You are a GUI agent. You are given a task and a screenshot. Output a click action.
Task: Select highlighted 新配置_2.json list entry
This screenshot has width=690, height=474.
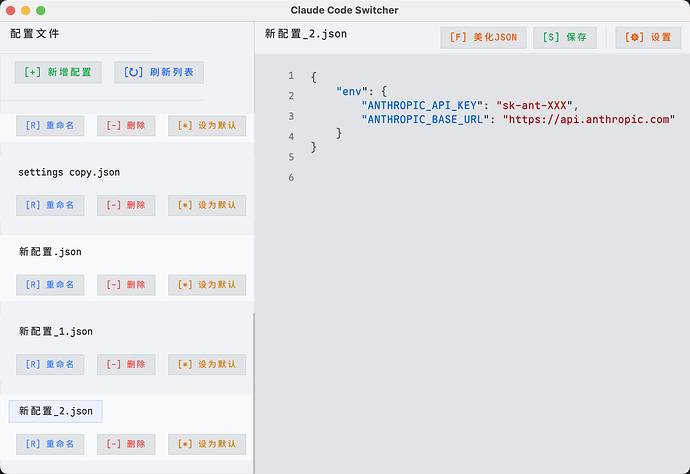click(56, 411)
